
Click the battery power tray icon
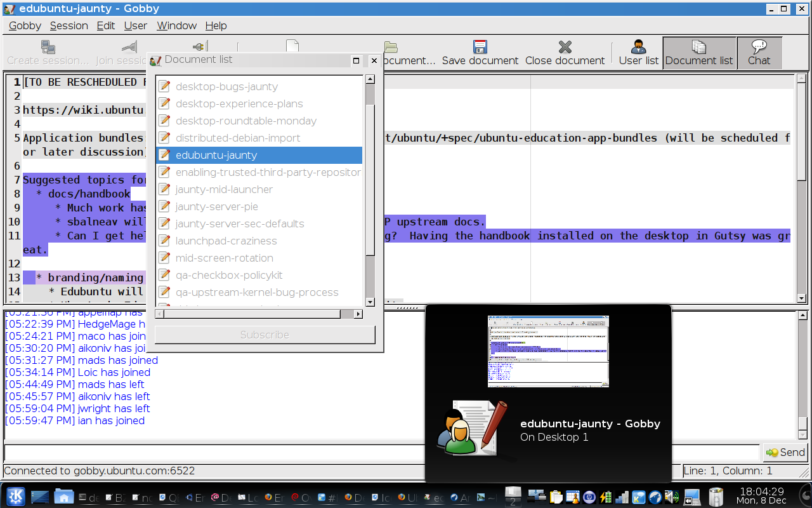click(606, 497)
